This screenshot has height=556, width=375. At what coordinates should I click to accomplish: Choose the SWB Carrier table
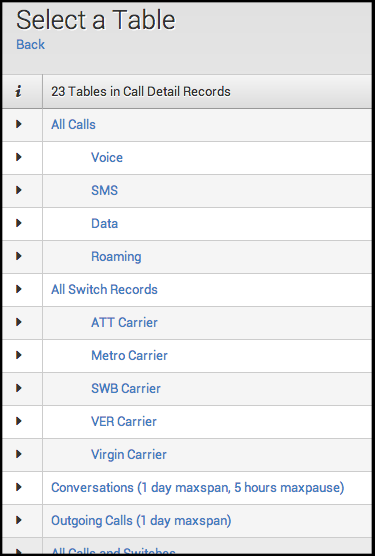126,388
